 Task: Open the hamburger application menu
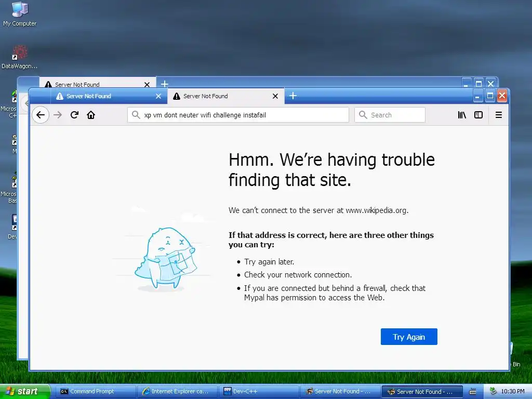tap(498, 115)
